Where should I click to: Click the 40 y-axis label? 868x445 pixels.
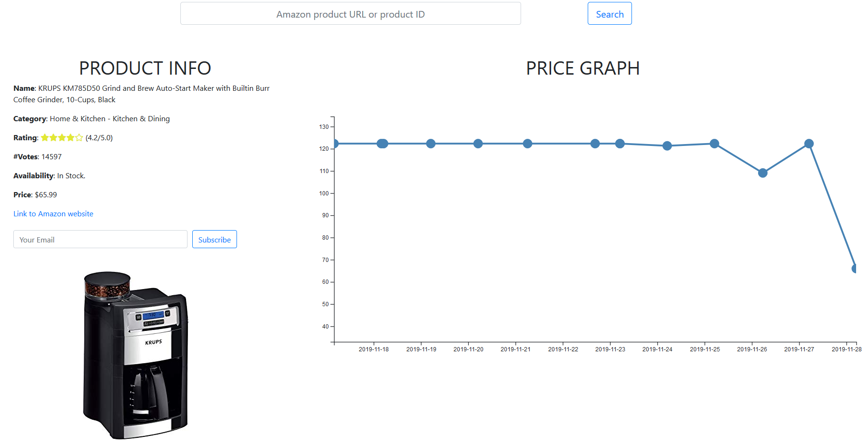click(x=325, y=327)
